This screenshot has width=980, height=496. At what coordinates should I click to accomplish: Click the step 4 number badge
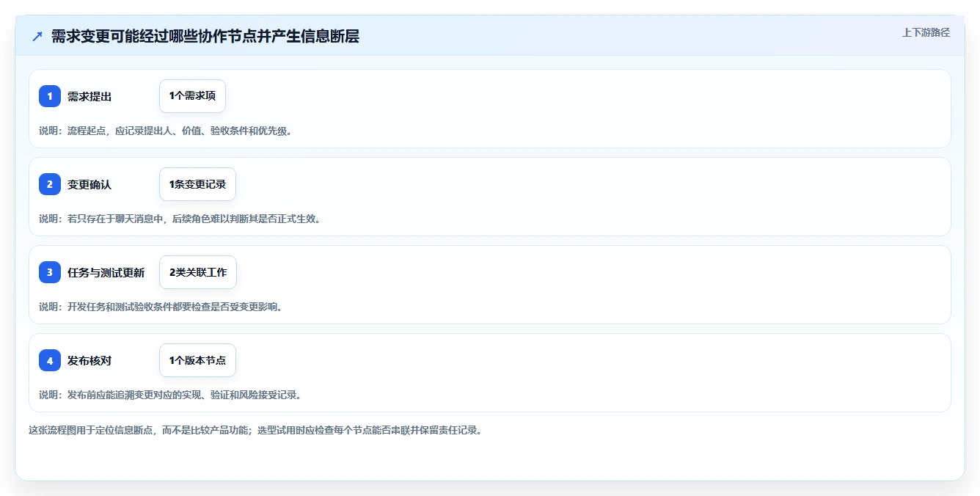50,360
